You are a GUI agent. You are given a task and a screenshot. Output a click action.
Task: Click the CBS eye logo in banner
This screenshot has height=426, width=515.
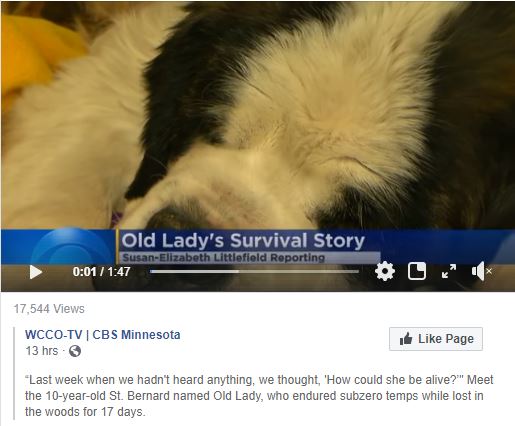[71, 247]
